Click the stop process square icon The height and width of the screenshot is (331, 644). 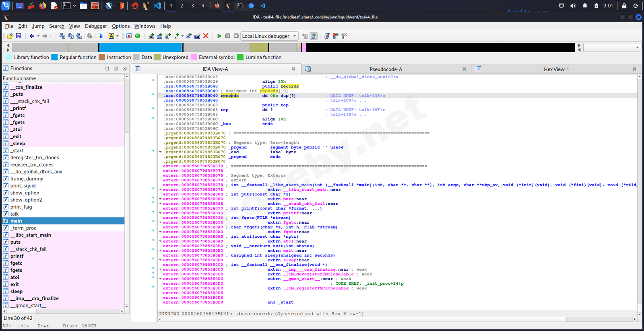pyautogui.click(x=236, y=36)
